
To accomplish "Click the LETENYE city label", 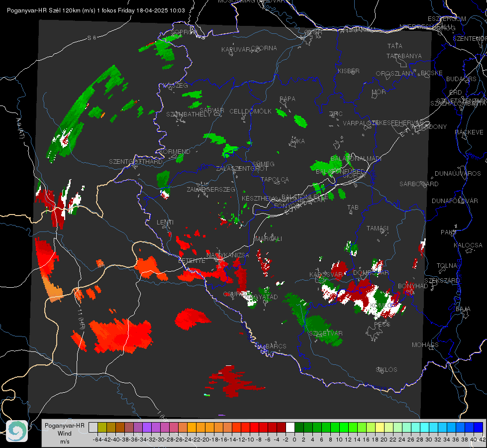I will coord(192,261).
